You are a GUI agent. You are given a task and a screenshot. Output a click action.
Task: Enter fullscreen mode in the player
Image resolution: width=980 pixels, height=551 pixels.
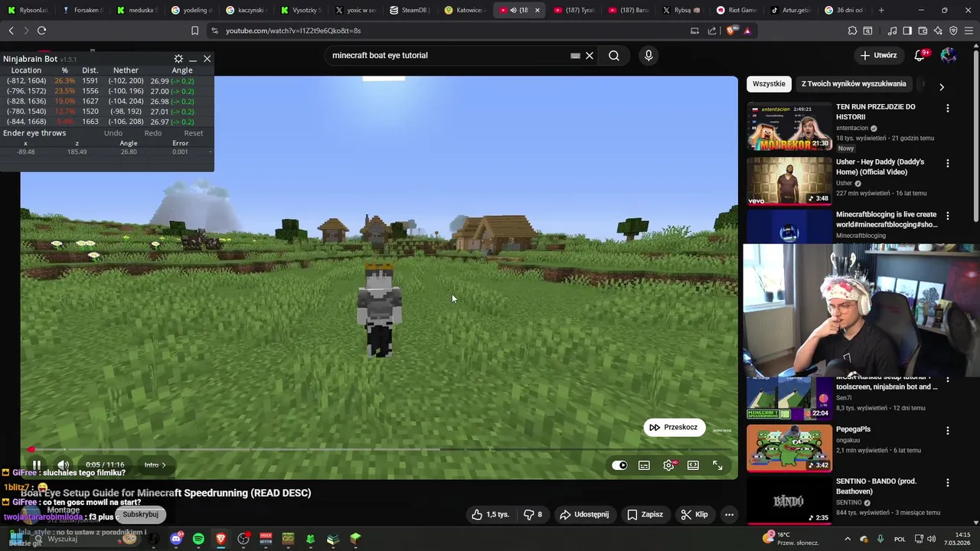(717, 465)
